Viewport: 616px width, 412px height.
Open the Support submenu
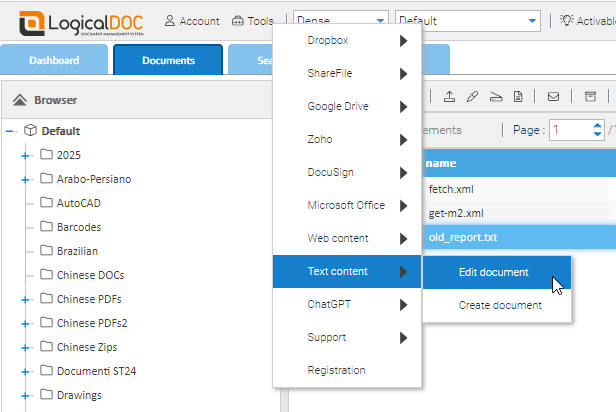[x=347, y=337]
